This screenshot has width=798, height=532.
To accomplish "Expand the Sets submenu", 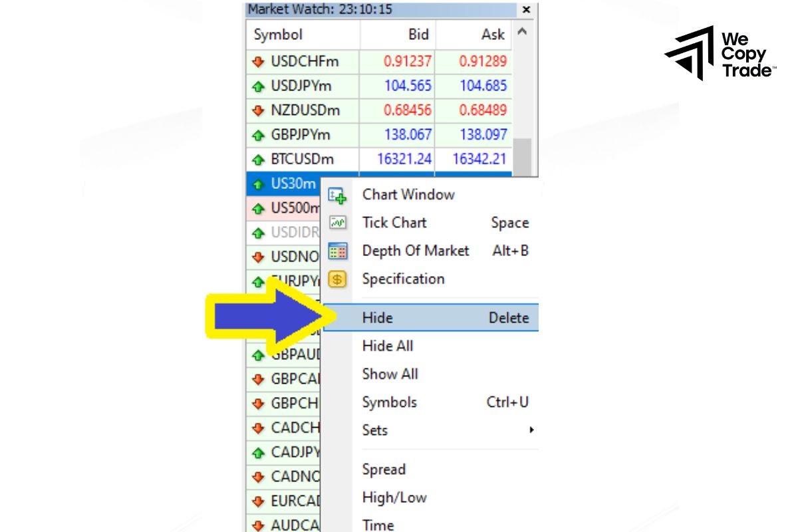I will [374, 430].
